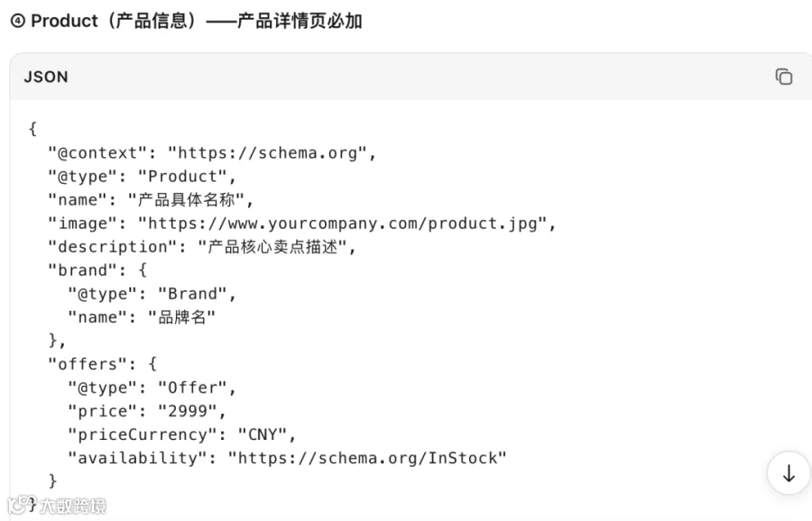Click the JSON language label
Screen dimensions: 812x521
click(46, 77)
